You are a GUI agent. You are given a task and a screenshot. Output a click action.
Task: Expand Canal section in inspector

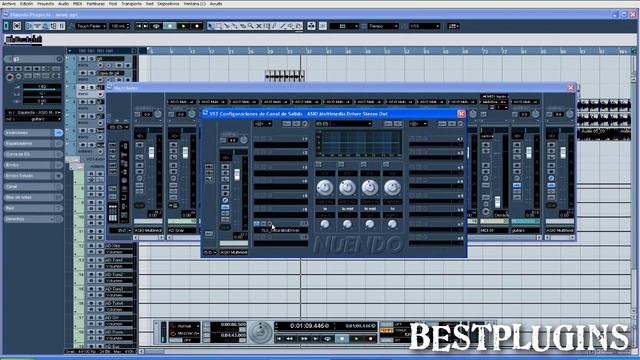(33, 187)
